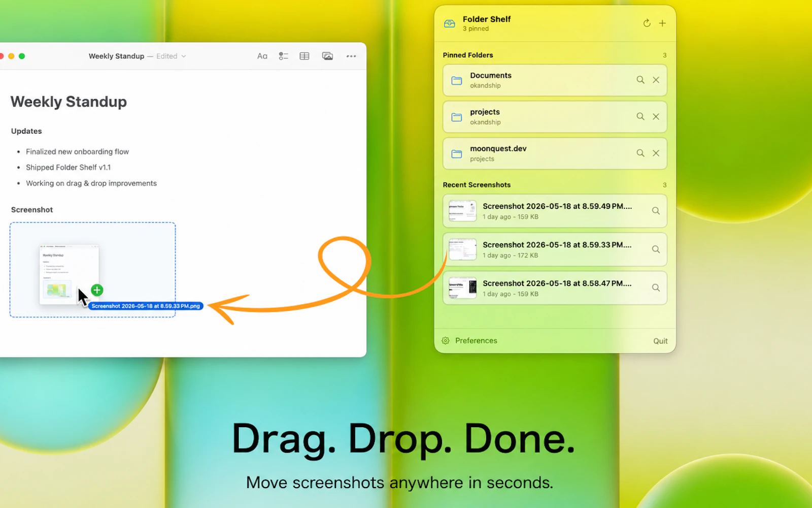Reveal the 8.59.49 PM screenshot in Finder

[656, 211]
